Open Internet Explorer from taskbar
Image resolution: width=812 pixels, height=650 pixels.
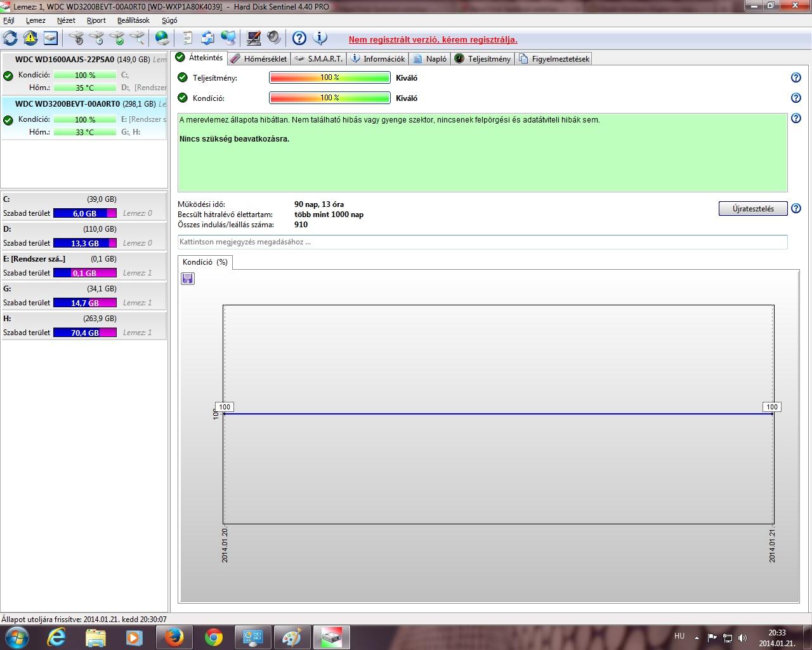[56, 637]
